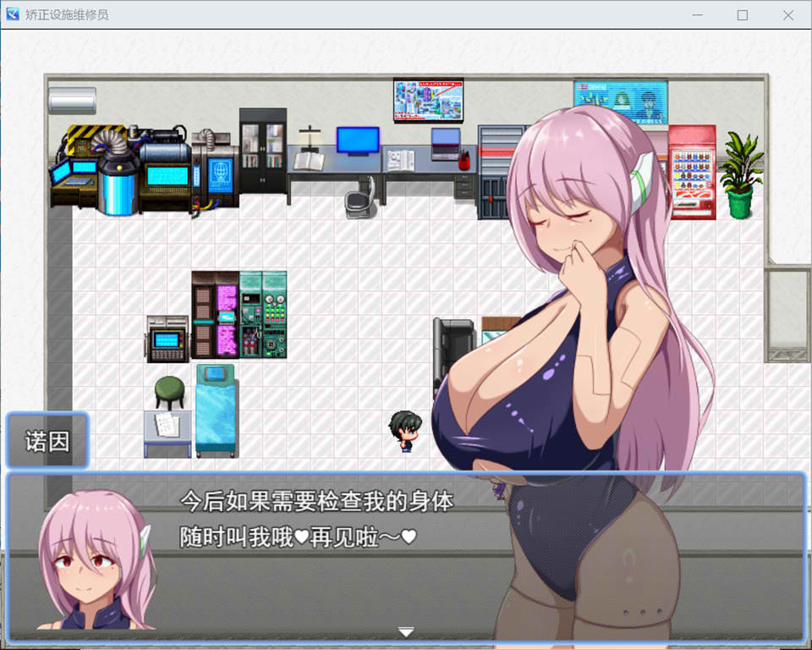Click the laptop on the right desk

pos(446,144)
